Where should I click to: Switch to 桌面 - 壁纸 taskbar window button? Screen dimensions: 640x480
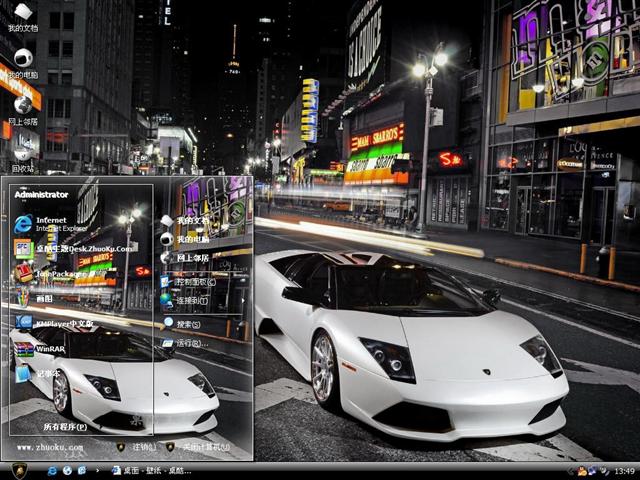tap(151, 471)
